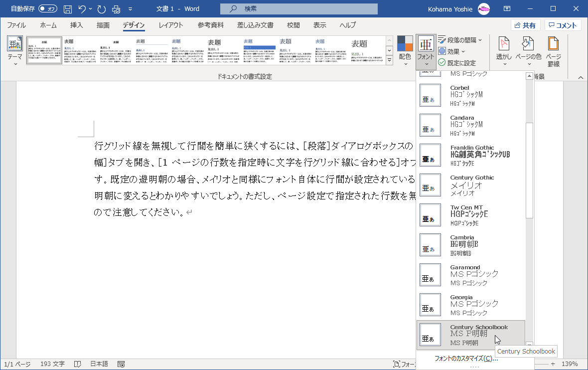Switch to the 参考資料 tab
This screenshot has height=370, width=588.
point(210,25)
